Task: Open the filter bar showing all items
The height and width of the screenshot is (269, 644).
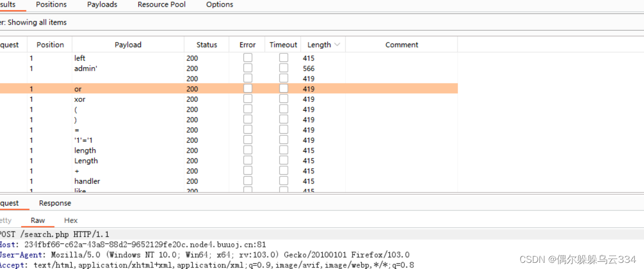Action: [322, 23]
